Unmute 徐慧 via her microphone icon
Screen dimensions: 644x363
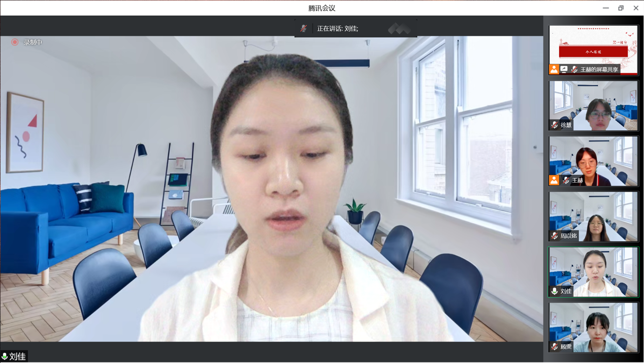tap(555, 125)
